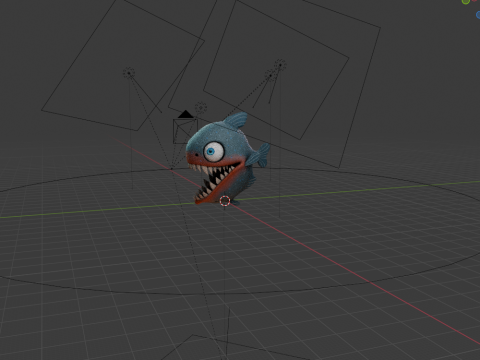
Task: Click the blue Z axis gizmo circle
Action: click(x=478, y=15)
